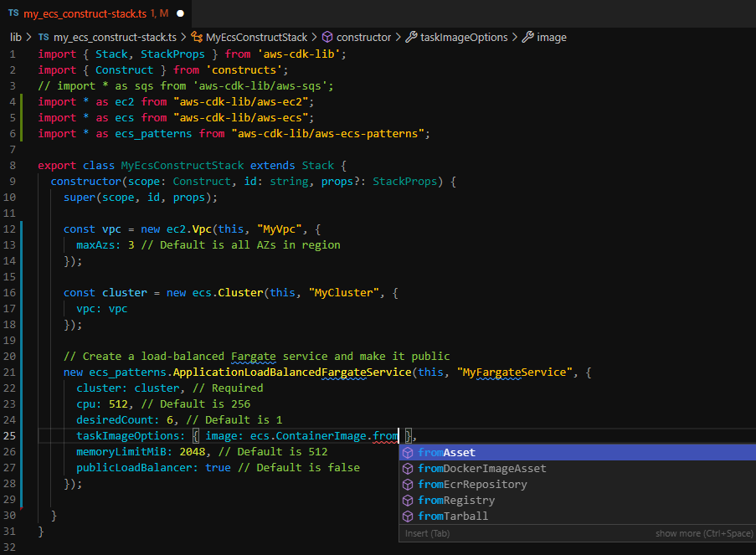Click the cube icon next to fromDockerImageAsset
This screenshot has width=756, height=555.
click(409, 468)
